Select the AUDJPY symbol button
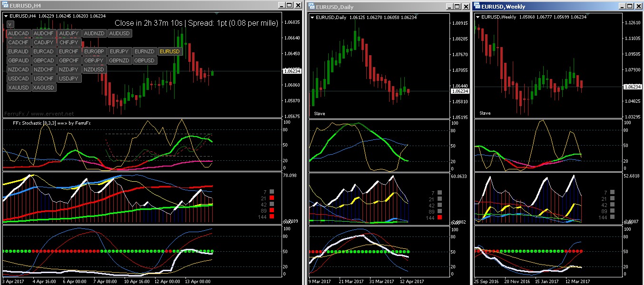 (69, 34)
